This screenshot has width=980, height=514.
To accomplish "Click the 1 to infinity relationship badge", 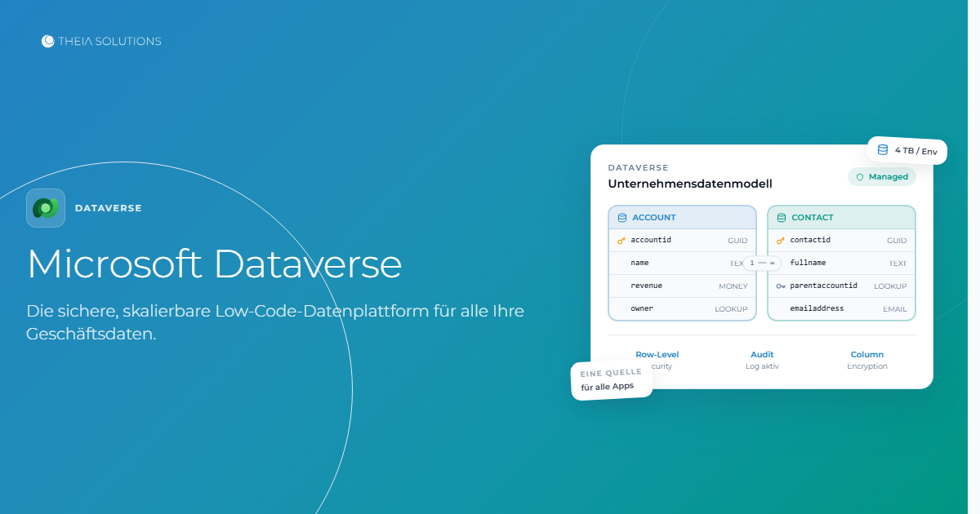I will pyautogui.click(x=762, y=264).
